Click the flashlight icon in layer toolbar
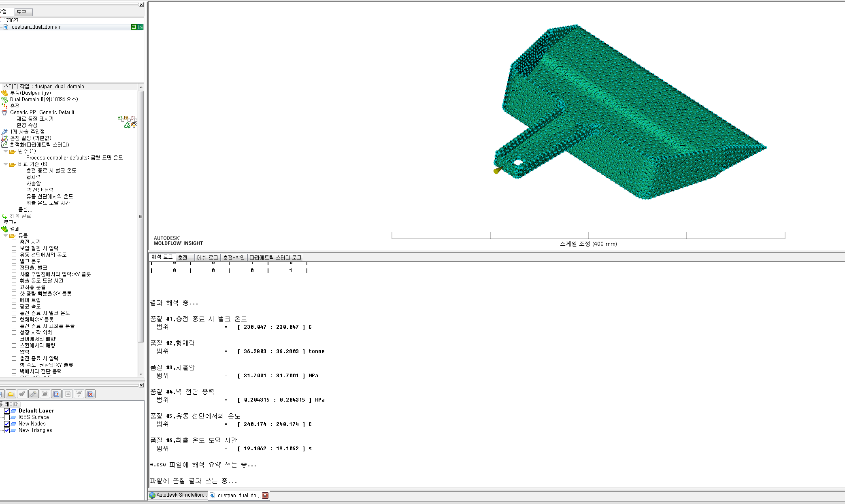 point(34,394)
